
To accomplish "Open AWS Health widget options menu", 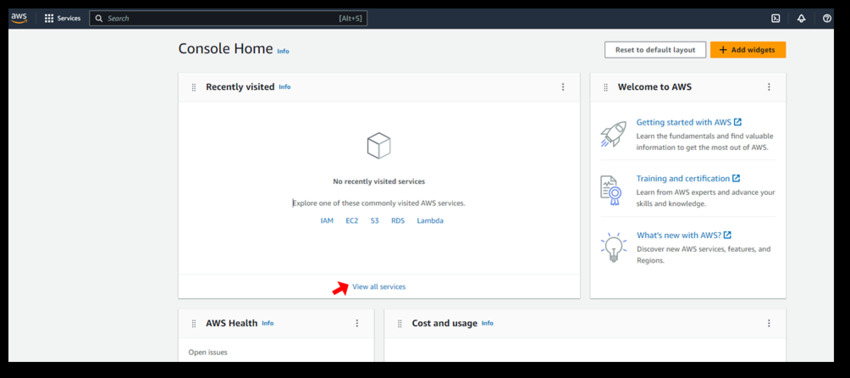I will point(357,323).
